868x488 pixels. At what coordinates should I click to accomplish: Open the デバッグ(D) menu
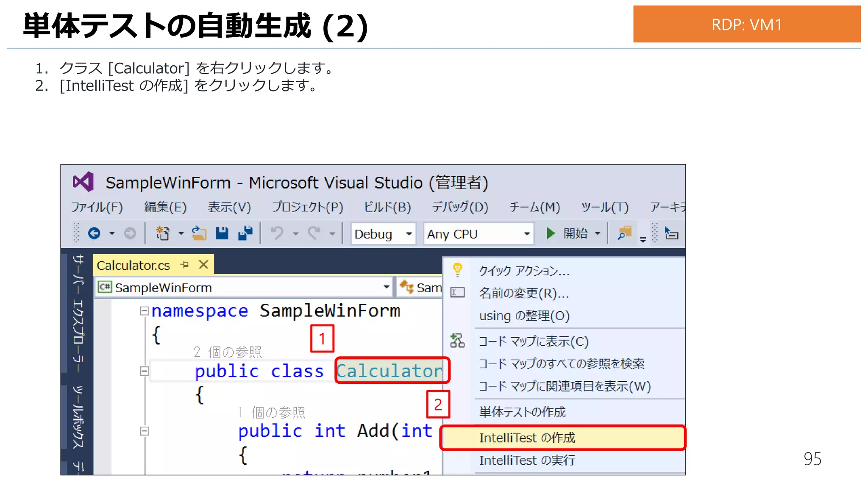460,207
